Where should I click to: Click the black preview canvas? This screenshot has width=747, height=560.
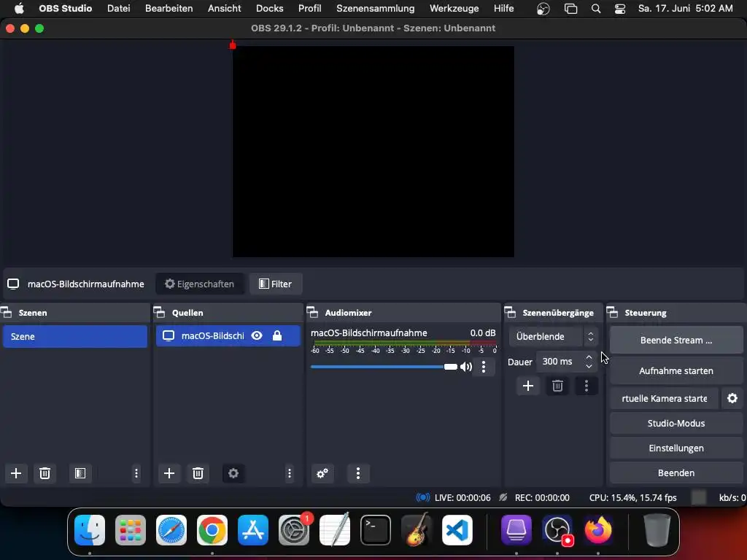pos(373,152)
